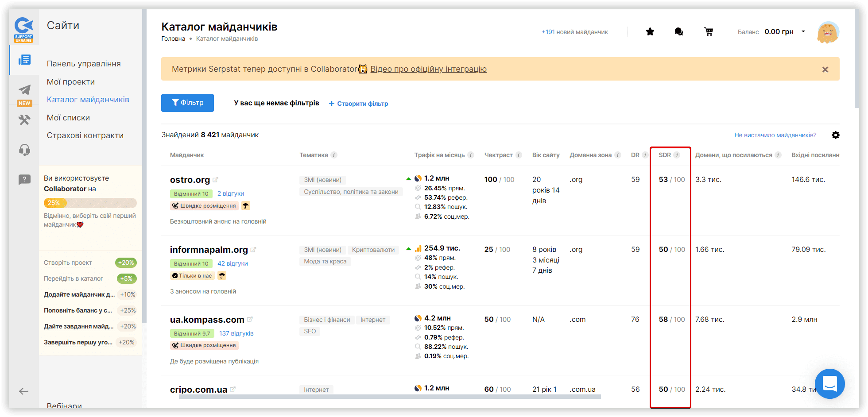Open the Фільтр button
Screen dimensions: 868x417
pyautogui.click(x=187, y=103)
